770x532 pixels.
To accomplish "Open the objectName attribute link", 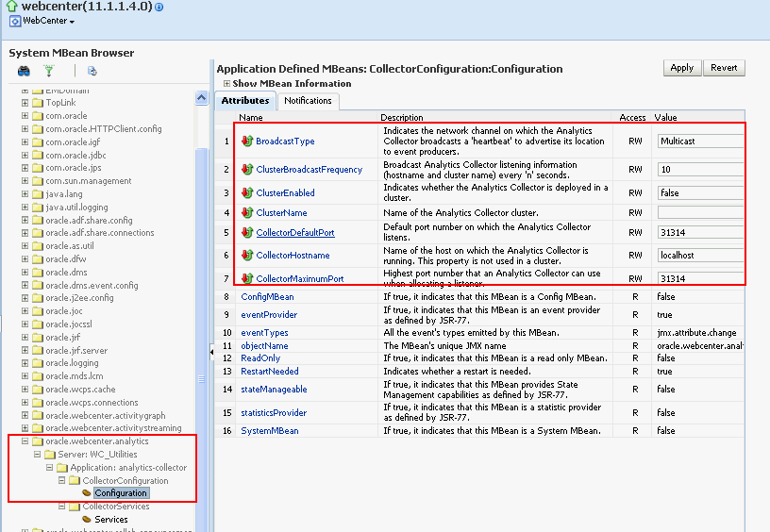I will click(x=264, y=346).
